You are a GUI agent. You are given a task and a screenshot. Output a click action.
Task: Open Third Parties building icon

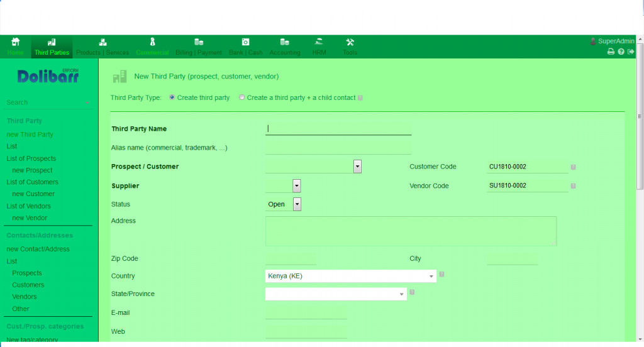(x=52, y=42)
